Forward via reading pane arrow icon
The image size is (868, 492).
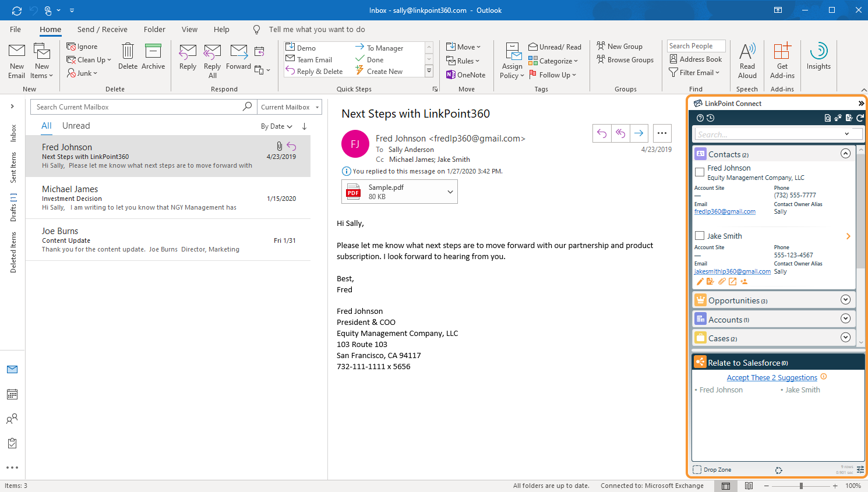[x=639, y=133]
